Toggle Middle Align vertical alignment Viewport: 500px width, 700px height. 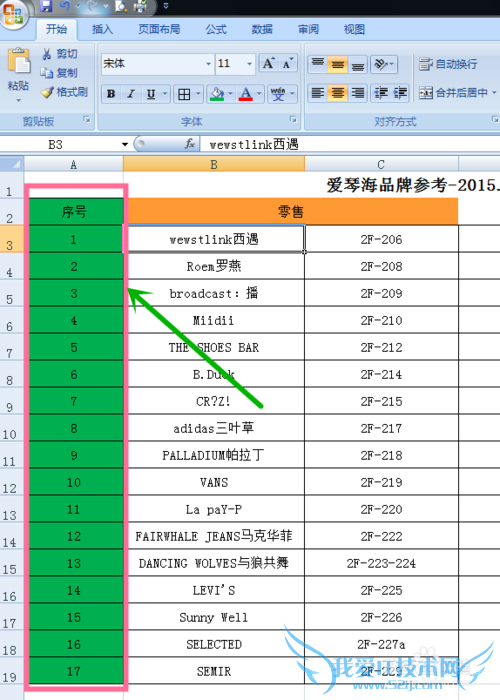coord(338,64)
